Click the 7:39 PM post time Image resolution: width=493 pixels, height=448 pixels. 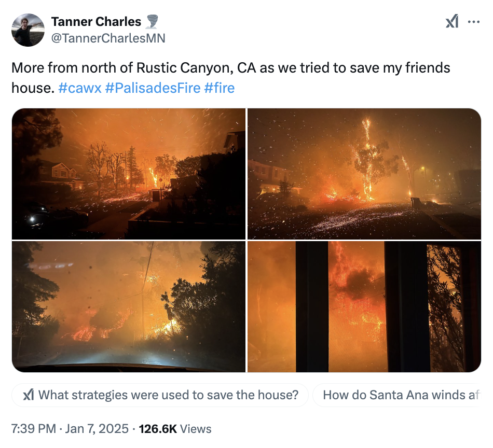tap(34, 429)
